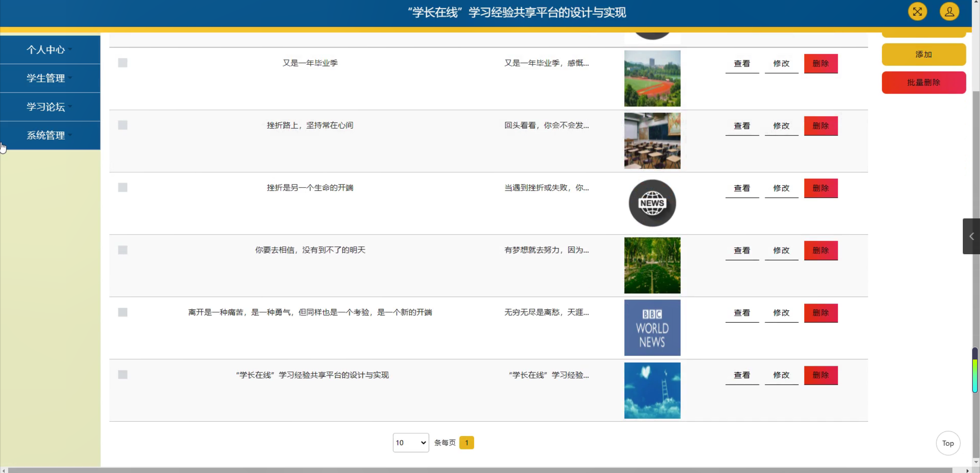Click the Top button at bottom right
This screenshot has width=980, height=473.
(948, 443)
